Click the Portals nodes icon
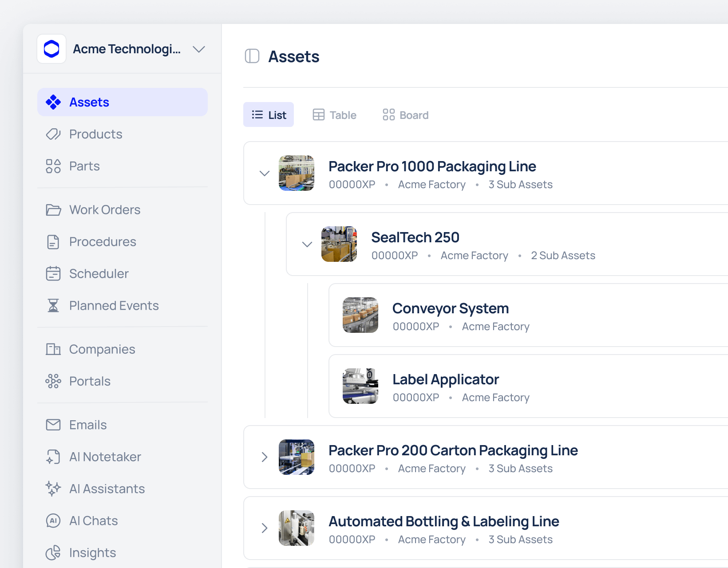Screen dimensions: 728x568 coord(53,381)
